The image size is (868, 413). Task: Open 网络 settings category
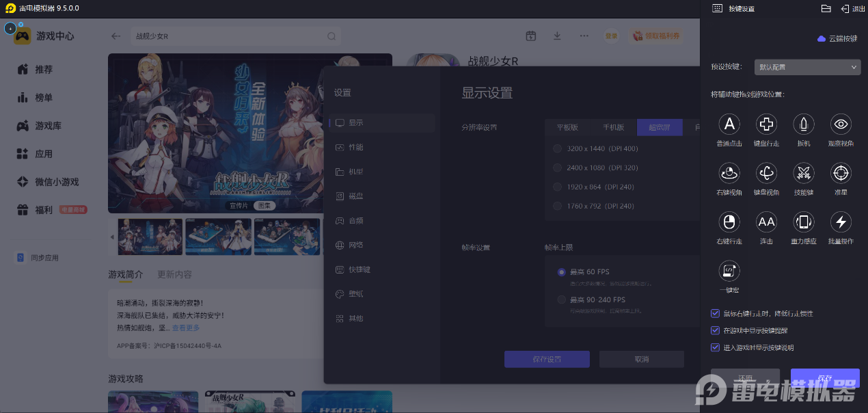381,245
